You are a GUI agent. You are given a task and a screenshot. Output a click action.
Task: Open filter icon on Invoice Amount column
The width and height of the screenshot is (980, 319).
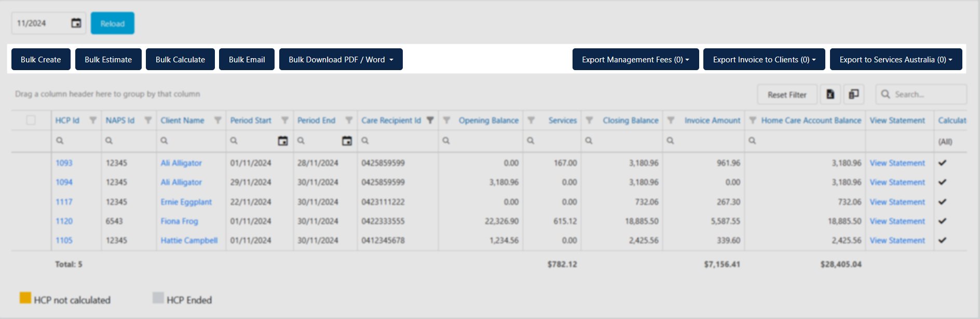(671, 120)
